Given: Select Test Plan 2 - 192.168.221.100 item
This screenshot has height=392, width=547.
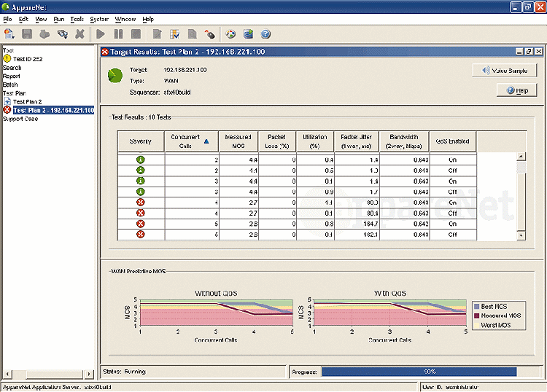Looking at the screenshot, I should 53,110.
